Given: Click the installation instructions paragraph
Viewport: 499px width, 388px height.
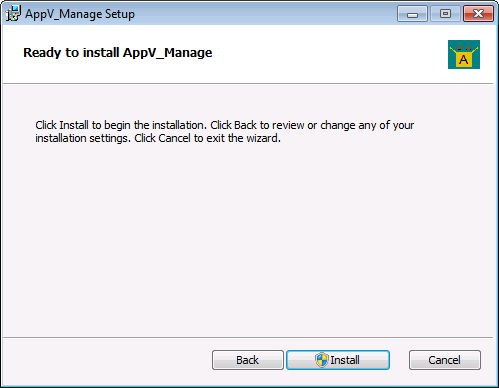Looking at the screenshot, I should (225, 132).
